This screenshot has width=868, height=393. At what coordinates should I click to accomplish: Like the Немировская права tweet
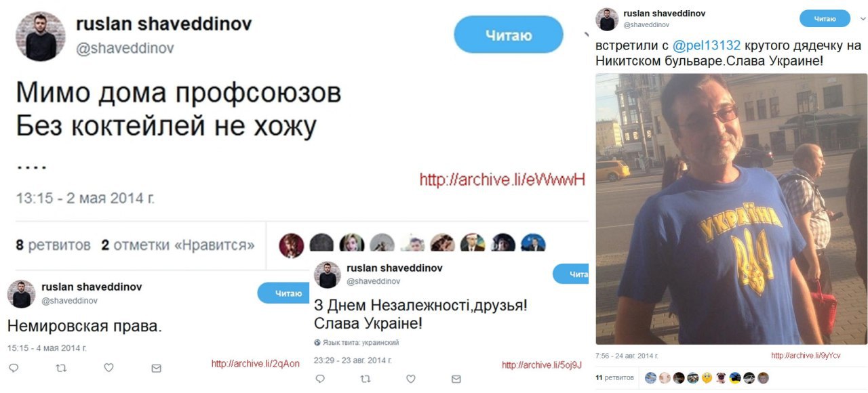click(x=108, y=368)
